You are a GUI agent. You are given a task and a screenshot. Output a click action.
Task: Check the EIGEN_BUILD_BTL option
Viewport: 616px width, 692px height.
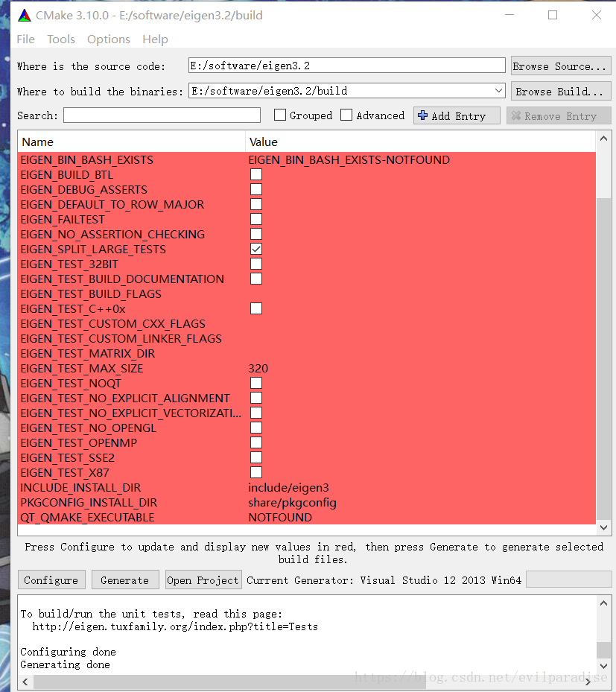pyautogui.click(x=256, y=174)
